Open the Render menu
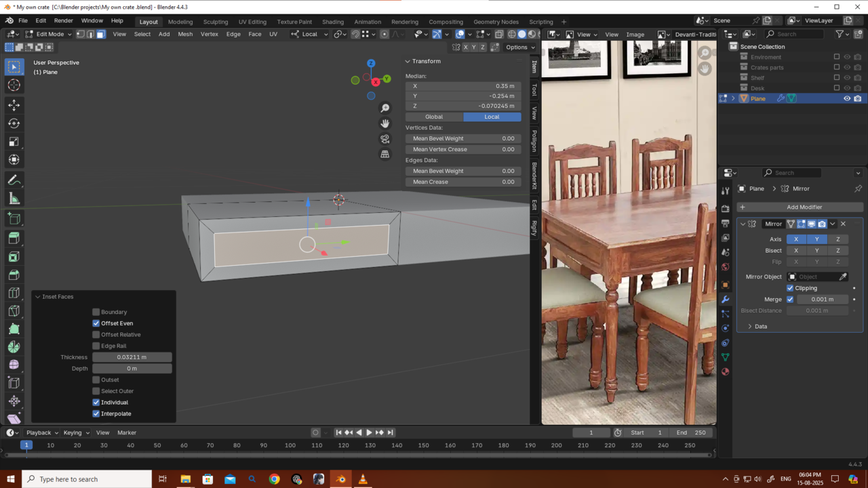Viewport: 868px width, 488px height. click(63, 21)
